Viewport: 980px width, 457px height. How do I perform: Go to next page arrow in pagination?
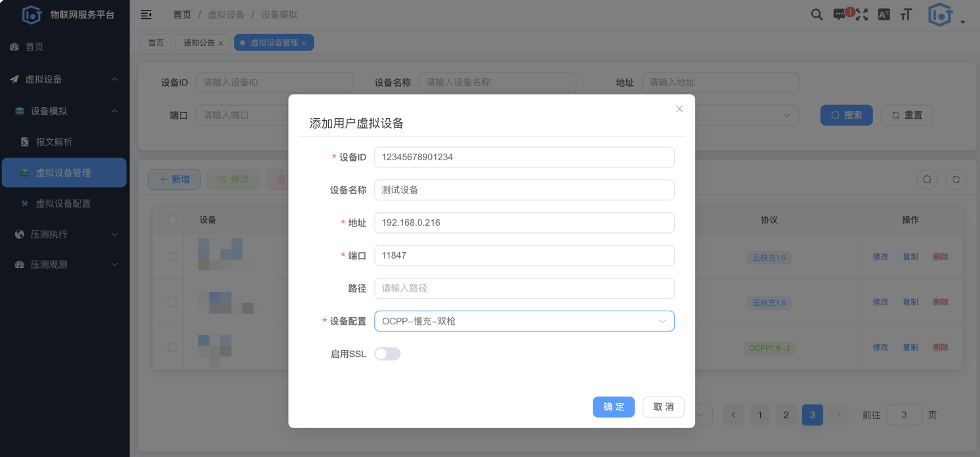coord(838,415)
